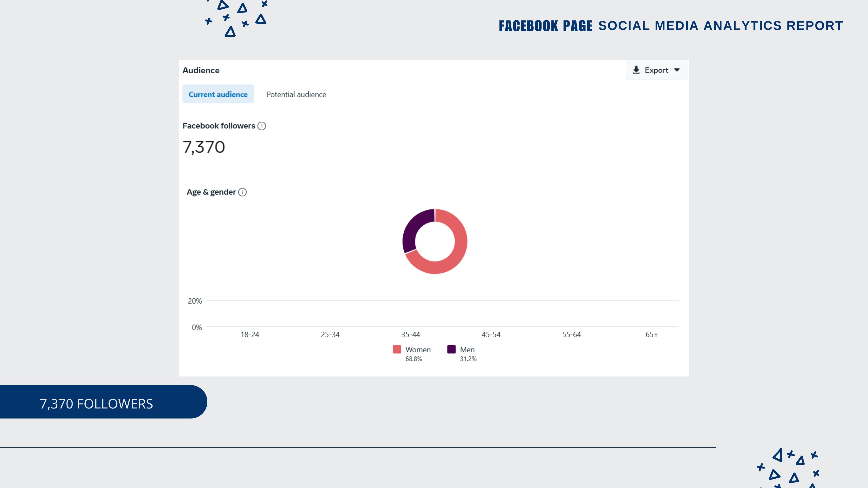Click the Age & gender info icon
Image resolution: width=868 pixels, height=488 pixels.
coord(242,192)
